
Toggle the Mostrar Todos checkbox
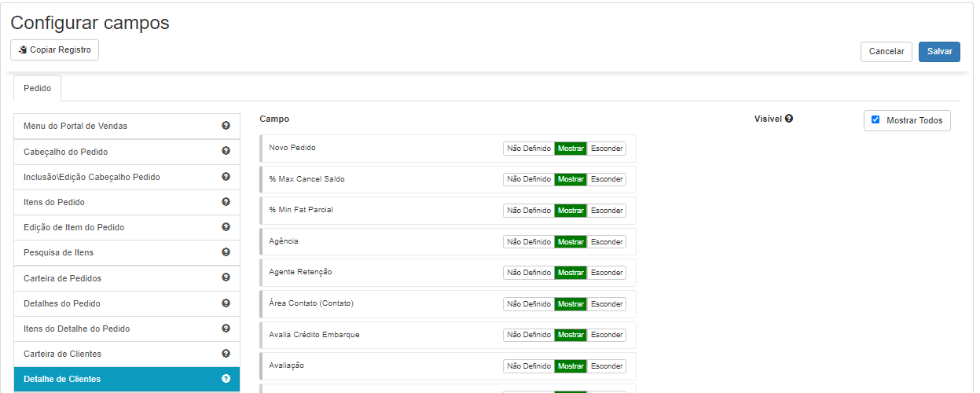click(875, 120)
